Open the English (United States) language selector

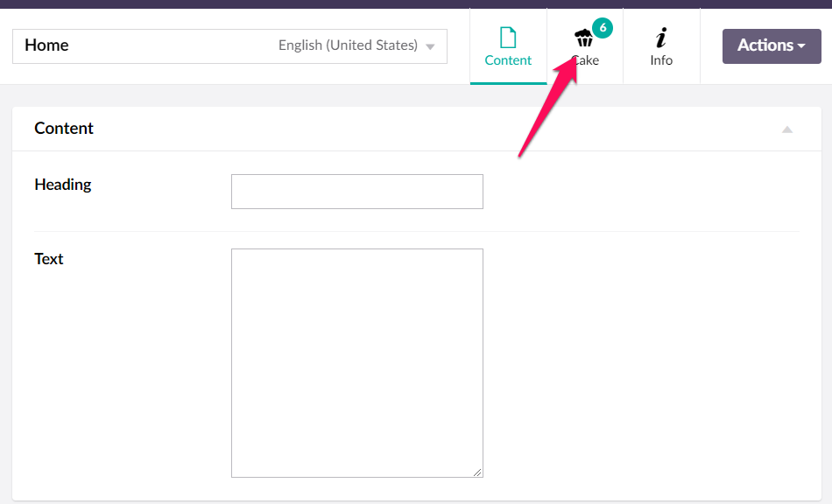pos(356,45)
